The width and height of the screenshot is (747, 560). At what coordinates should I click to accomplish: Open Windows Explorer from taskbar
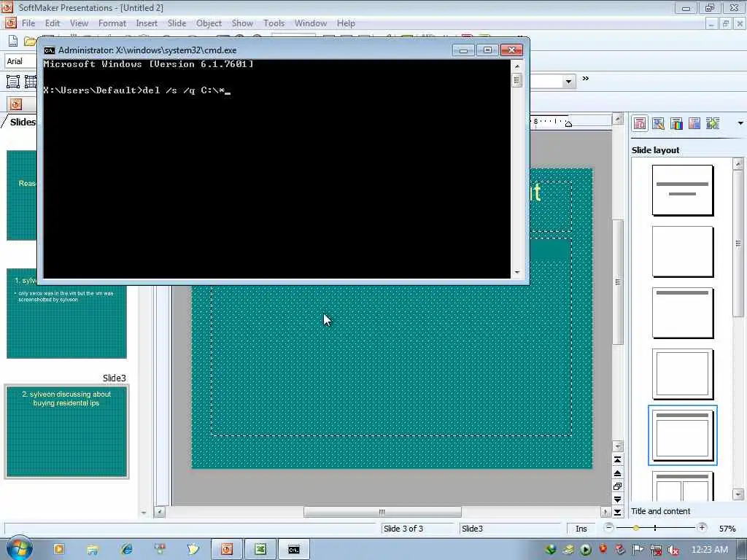[x=92, y=550]
